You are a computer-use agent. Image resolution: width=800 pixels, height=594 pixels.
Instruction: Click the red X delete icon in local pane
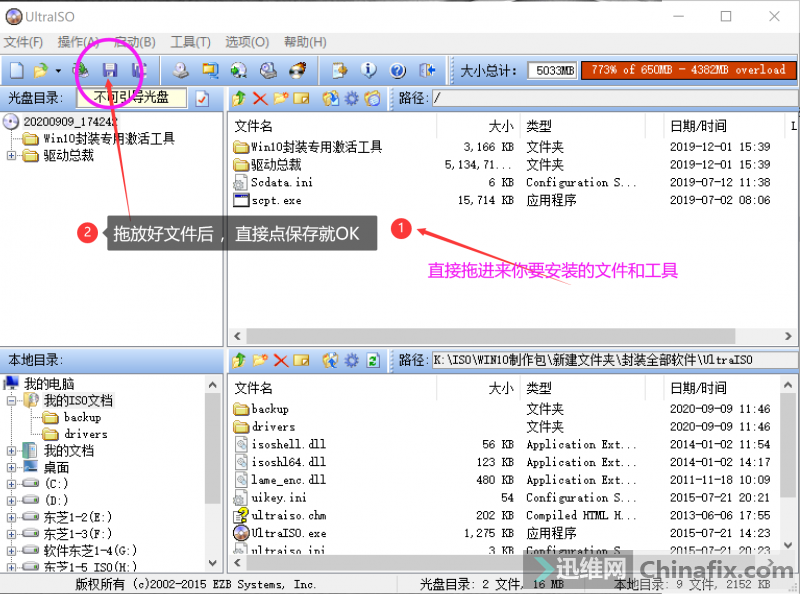tap(281, 360)
